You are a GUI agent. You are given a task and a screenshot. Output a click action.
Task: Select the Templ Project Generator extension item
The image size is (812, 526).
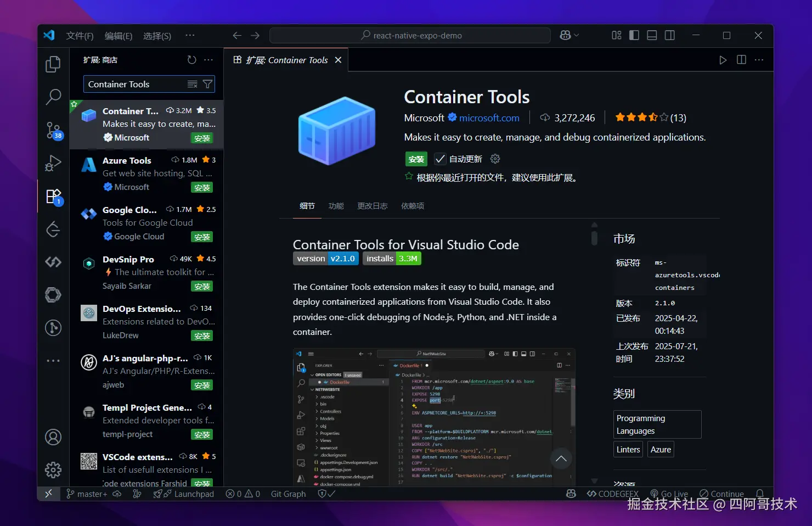click(x=147, y=421)
